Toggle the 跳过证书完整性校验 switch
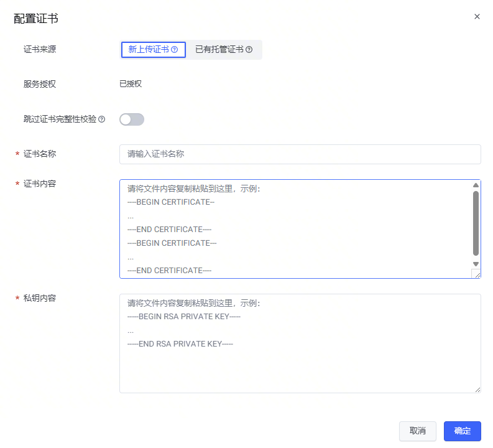The width and height of the screenshot is (493, 448). (132, 119)
